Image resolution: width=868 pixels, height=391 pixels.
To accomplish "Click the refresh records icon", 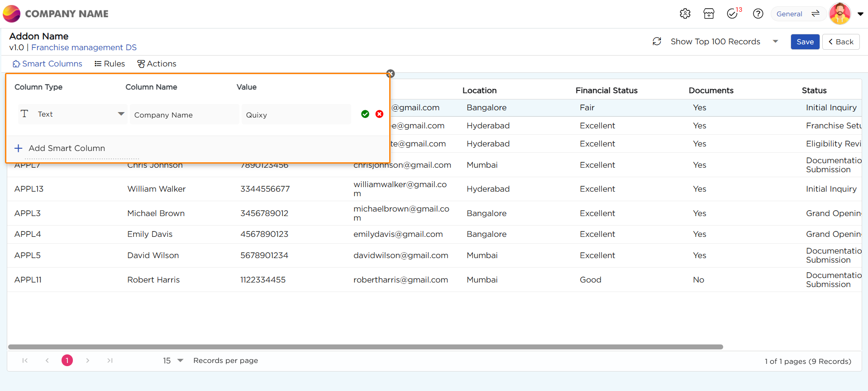I will tap(657, 42).
